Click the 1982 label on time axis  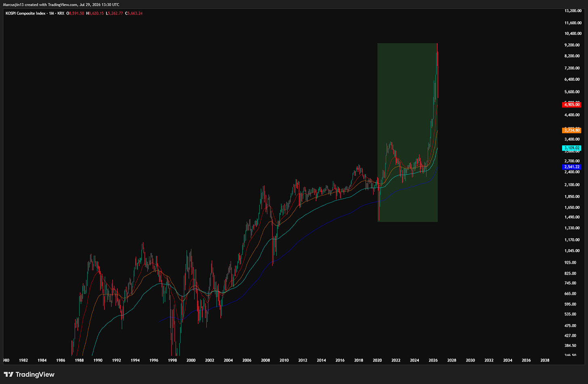click(x=23, y=360)
